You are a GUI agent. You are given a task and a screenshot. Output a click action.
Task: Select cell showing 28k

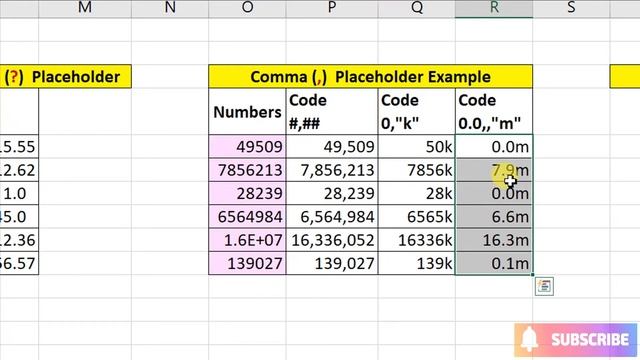(417, 193)
